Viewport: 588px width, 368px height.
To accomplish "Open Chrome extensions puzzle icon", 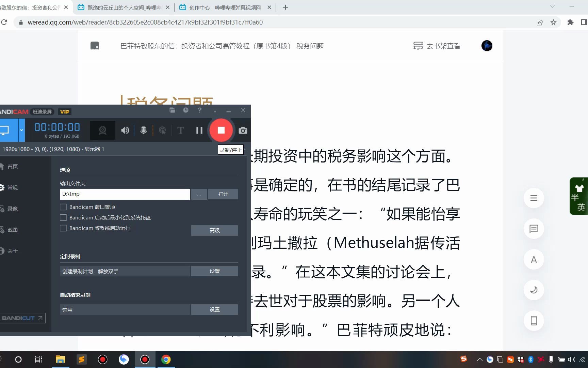I will click(570, 22).
